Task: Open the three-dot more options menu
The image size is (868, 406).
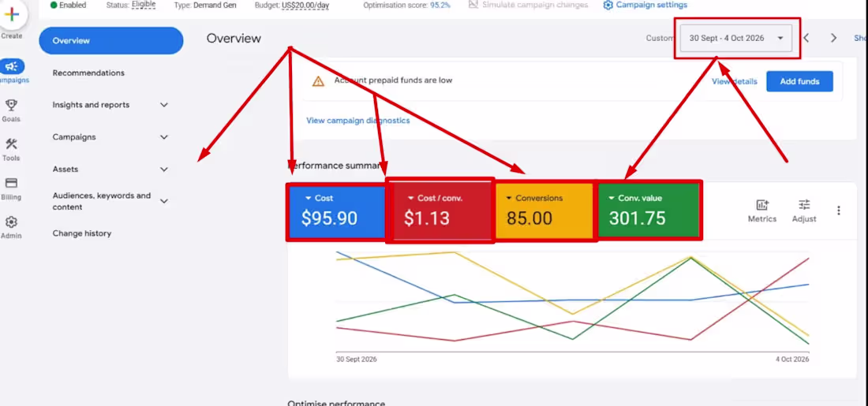Action: [839, 210]
